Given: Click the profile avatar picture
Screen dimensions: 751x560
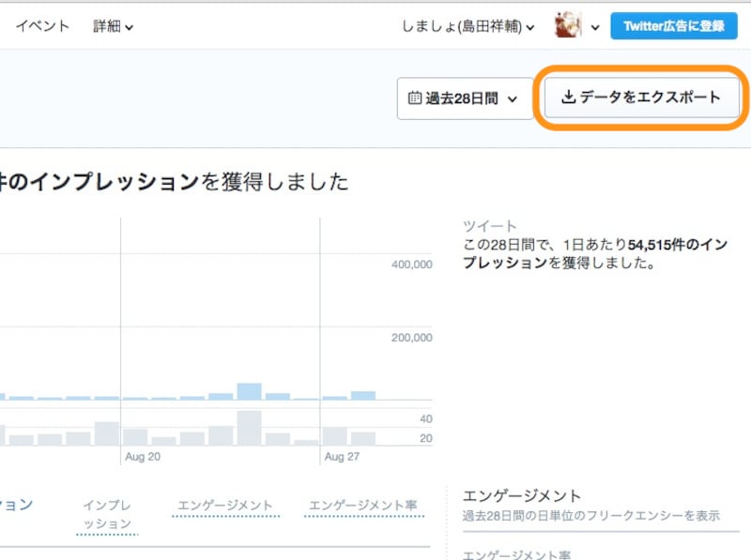Looking at the screenshot, I should pyautogui.click(x=568, y=25).
